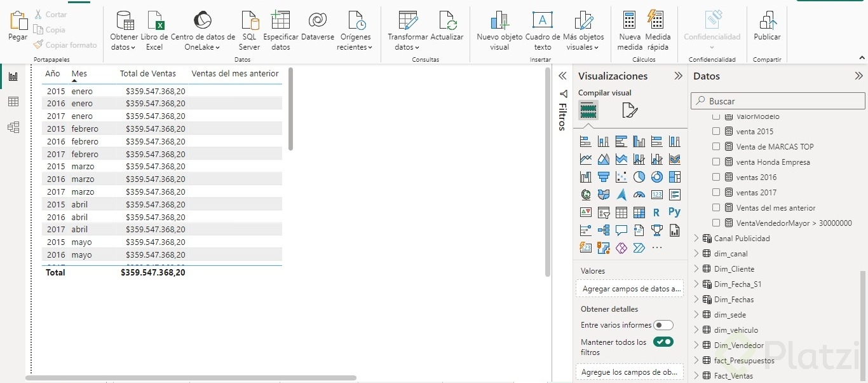Click the Medida rápida button

[x=658, y=30]
